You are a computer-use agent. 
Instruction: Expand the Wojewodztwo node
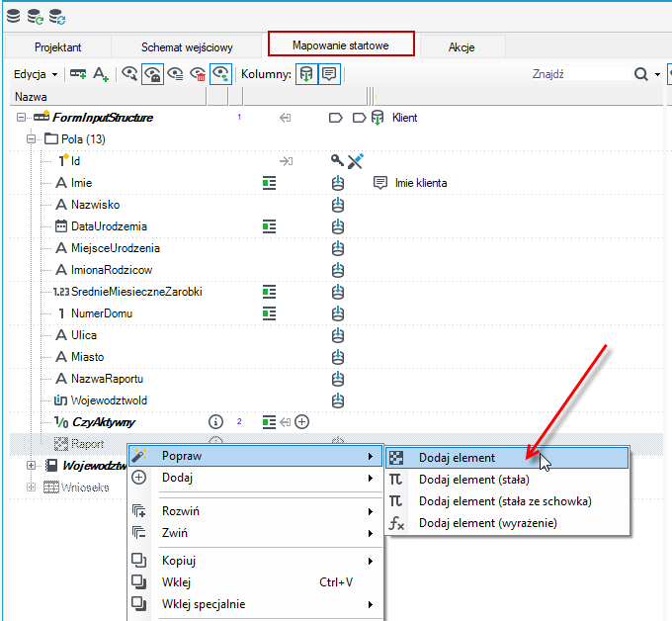[31, 466]
